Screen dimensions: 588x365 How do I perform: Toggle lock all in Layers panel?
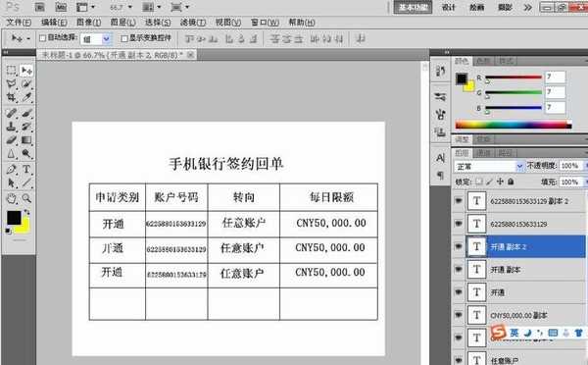[x=511, y=182]
